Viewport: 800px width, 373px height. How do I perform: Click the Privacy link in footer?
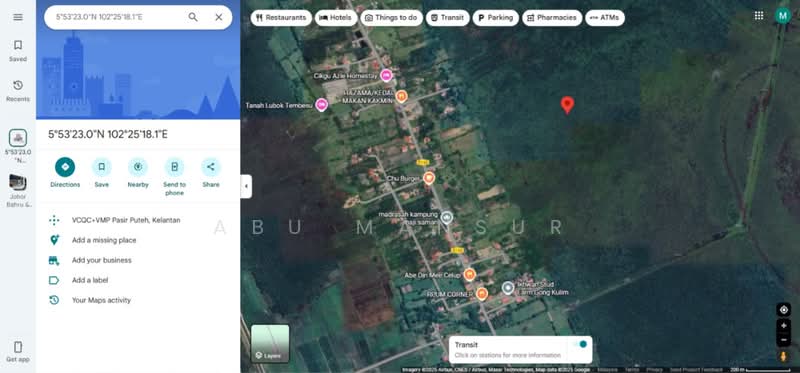point(655,370)
